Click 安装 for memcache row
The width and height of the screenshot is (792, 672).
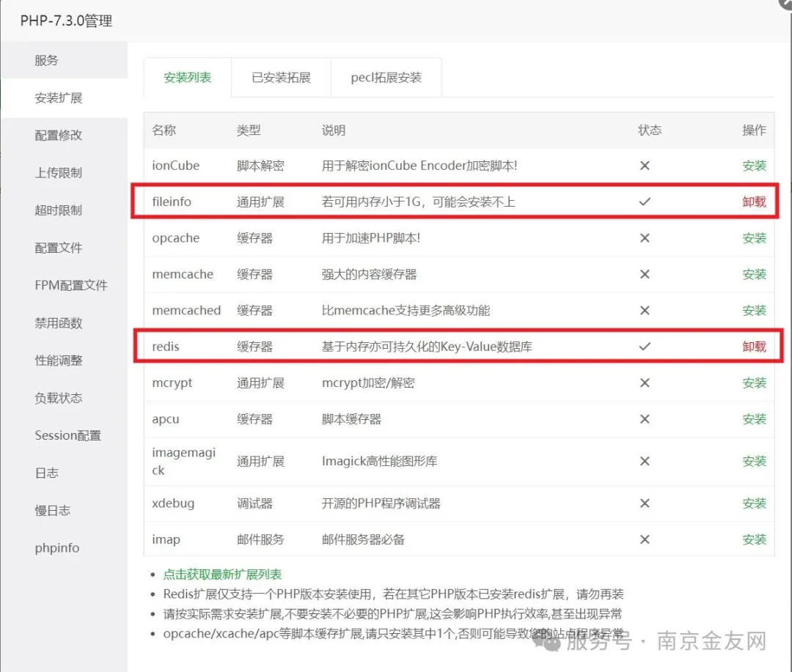(x=754, y=274)
